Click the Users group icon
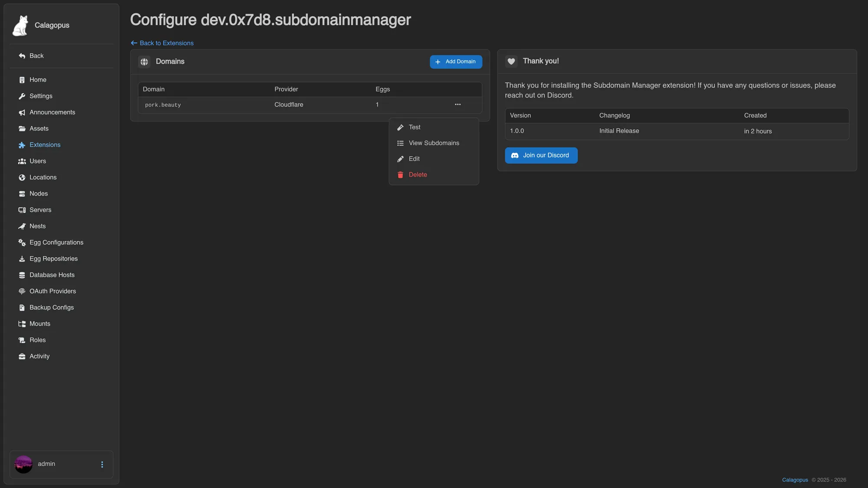The width and height of the screenshot is (868, 488). tap(22, 161)
